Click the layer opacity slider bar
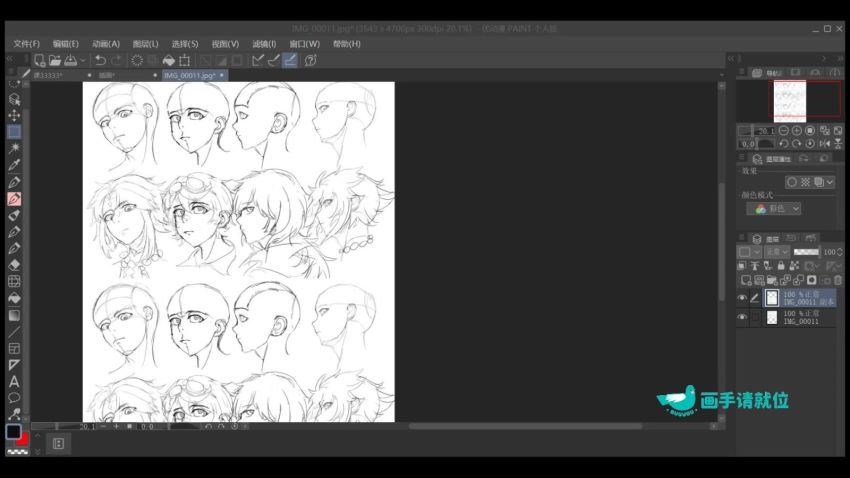 (x=806, y=252)
